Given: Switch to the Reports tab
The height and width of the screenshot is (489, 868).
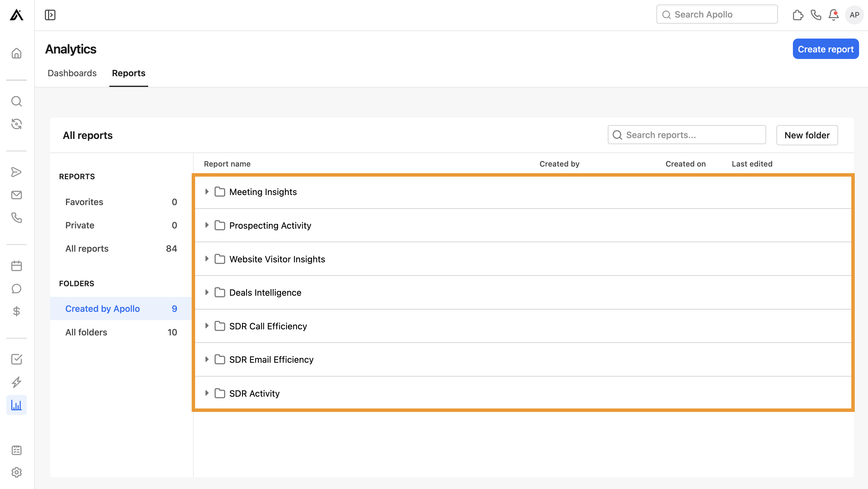Looking at the screenshot, I should pos(128,73).
